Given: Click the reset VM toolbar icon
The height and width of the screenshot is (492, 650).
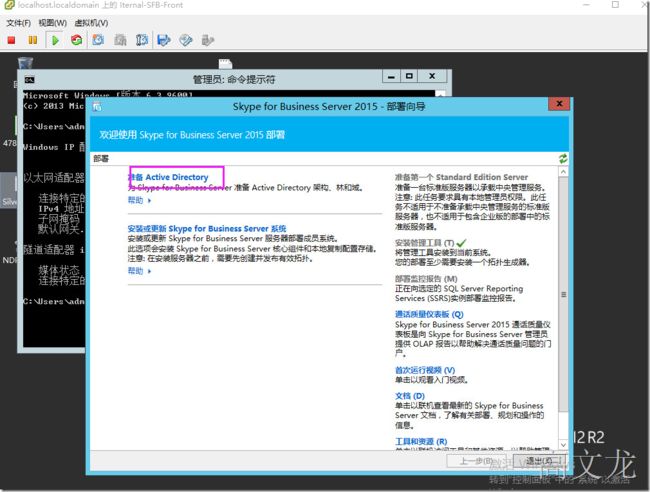Looking at the screenshot, I should point(76,40).
